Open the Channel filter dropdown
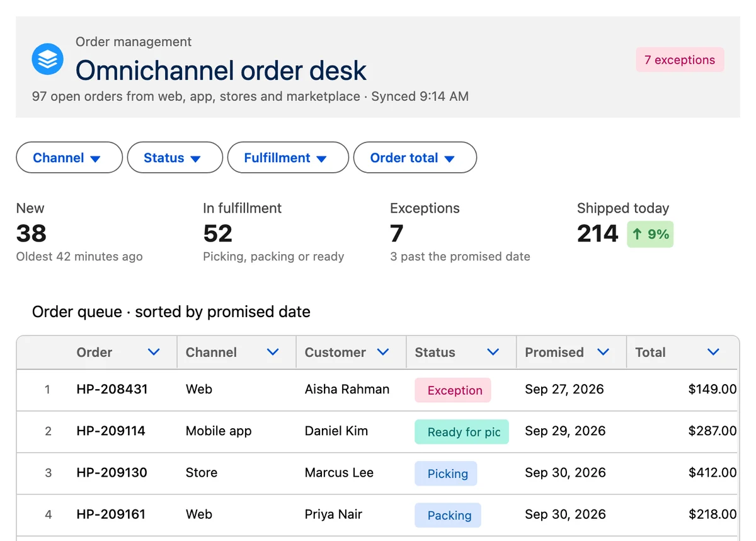The width and height of the screenshot is (756, 541). [69, 158]
